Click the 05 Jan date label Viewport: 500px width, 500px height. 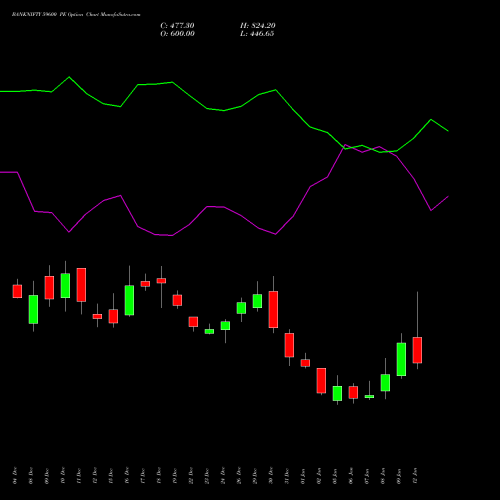point(335,476)
